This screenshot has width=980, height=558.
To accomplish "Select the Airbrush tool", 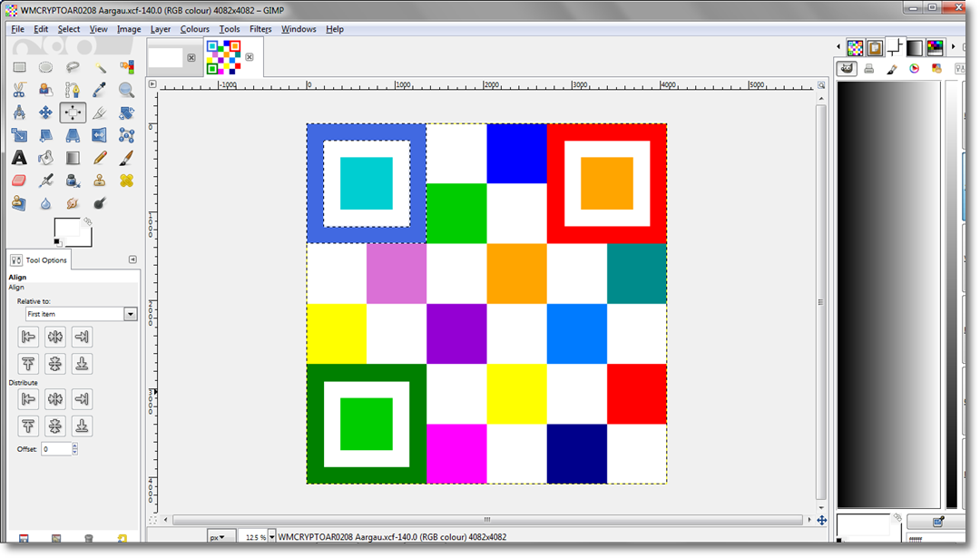I will point(45,181).
